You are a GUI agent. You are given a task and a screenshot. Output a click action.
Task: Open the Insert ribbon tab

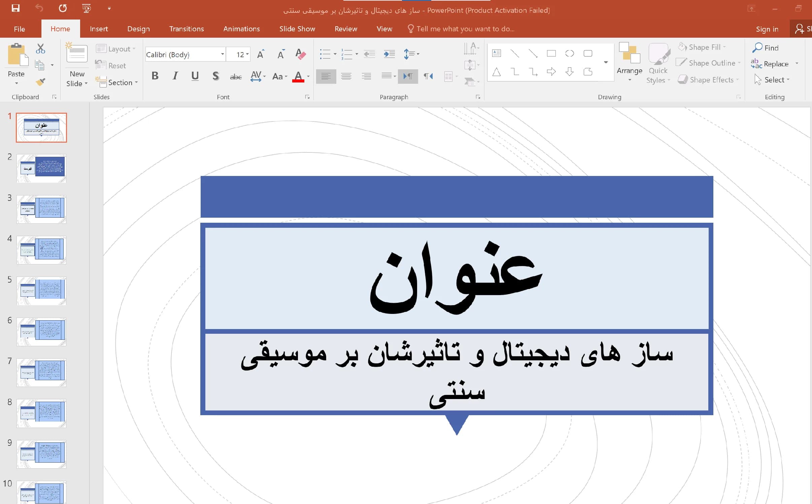(99, 29)
